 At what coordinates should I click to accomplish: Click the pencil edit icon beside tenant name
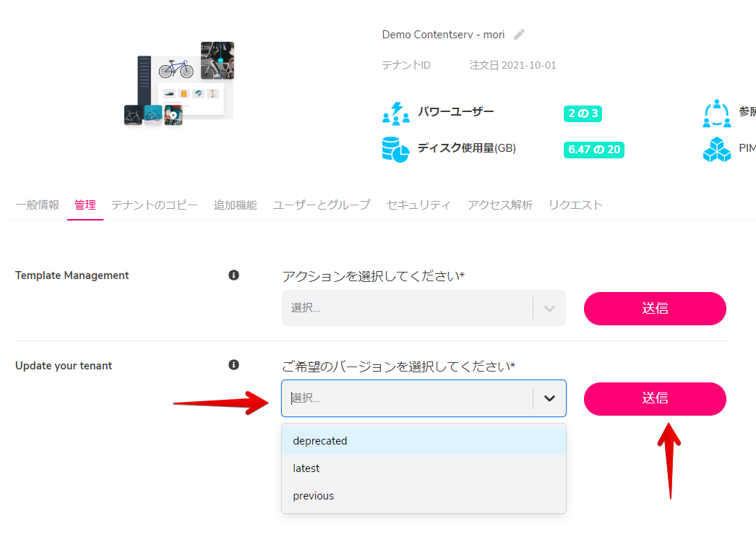(x=519, y=35)
